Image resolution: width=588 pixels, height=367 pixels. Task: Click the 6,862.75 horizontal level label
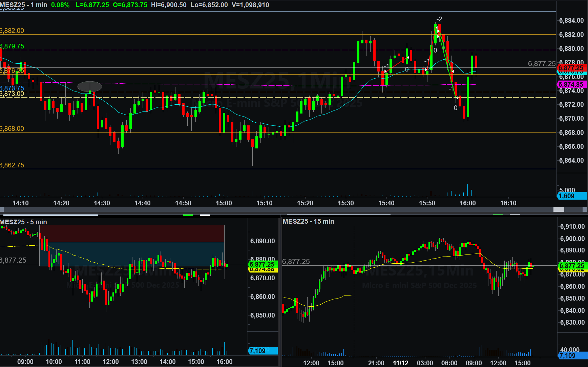coord(12,165)
